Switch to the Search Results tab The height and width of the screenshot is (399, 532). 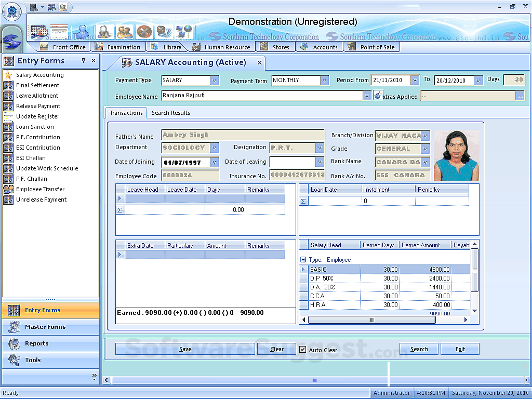pyautogui.click(x=170, y=113)
